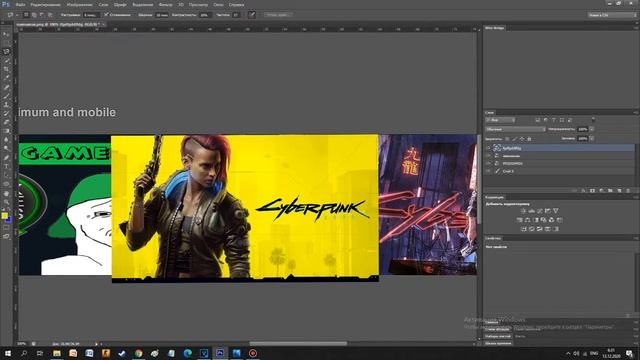Toggle visibility of the third layer
640x360 pixels.
[488, 163]
